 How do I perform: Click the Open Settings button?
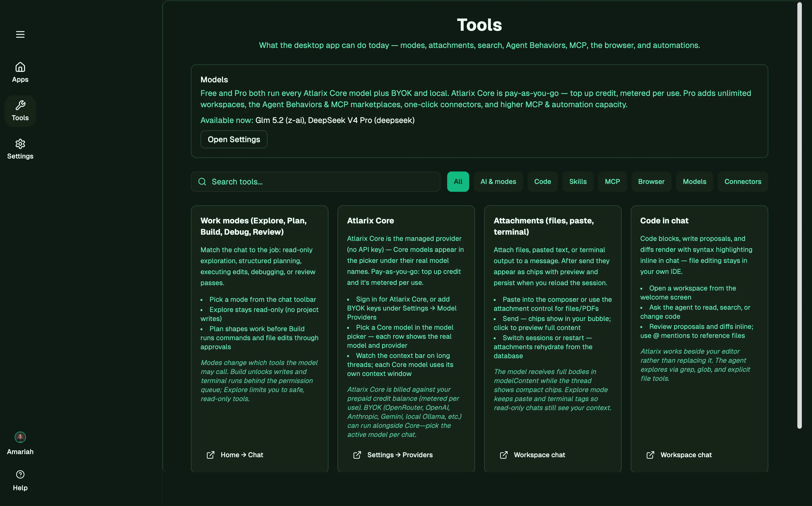[x=234, y=139]
